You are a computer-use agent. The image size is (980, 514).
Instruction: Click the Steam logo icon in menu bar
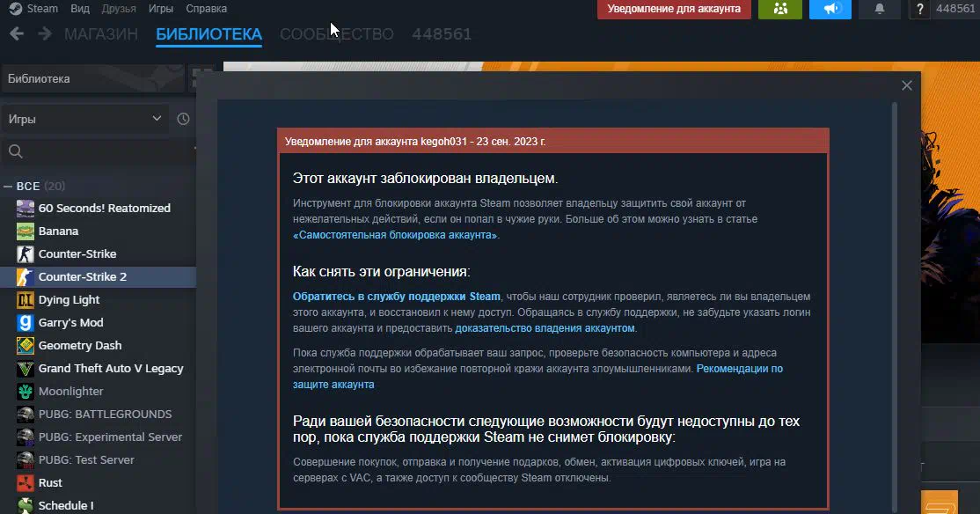point(16,9)
